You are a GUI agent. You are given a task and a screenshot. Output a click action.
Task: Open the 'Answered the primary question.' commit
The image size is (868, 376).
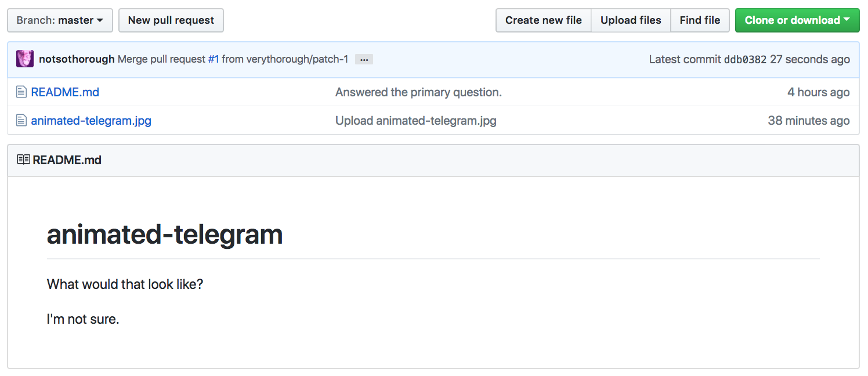pos(418,92)
